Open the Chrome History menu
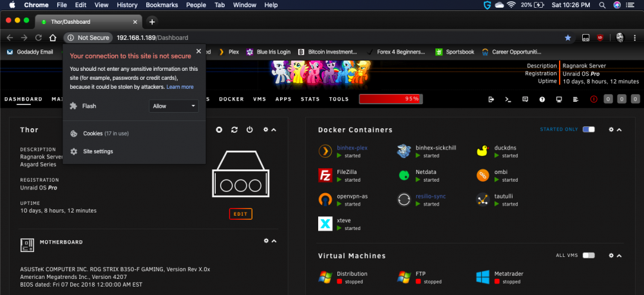 click(127, 5)
